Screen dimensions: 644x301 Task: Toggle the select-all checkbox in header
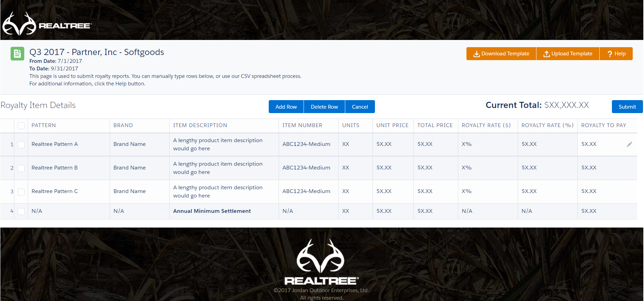(x=21, y=126)
